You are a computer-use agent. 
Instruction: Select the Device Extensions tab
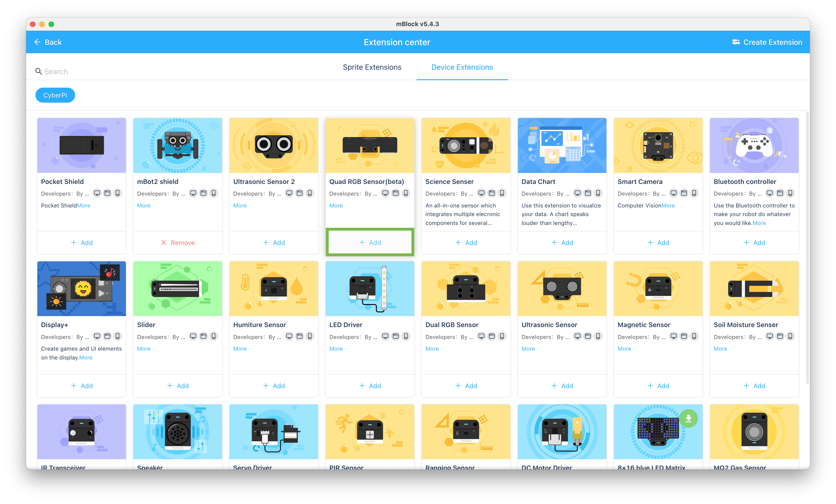pos(462,67)
